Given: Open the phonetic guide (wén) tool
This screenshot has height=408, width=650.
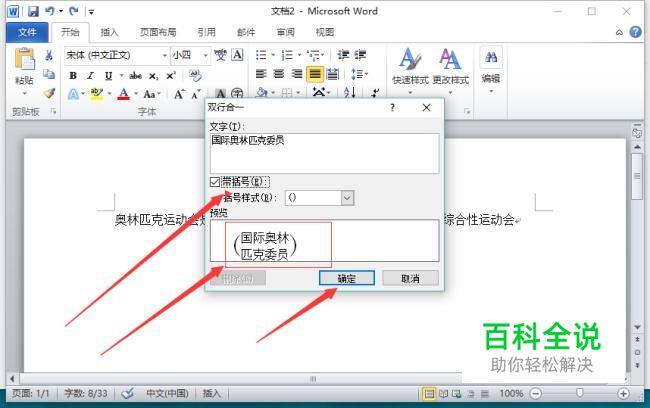Looking at the screenshot, I should [221, 55].
